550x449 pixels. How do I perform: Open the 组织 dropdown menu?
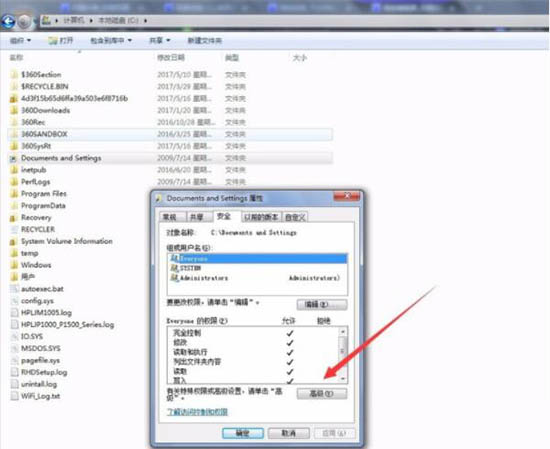[20, 41]
